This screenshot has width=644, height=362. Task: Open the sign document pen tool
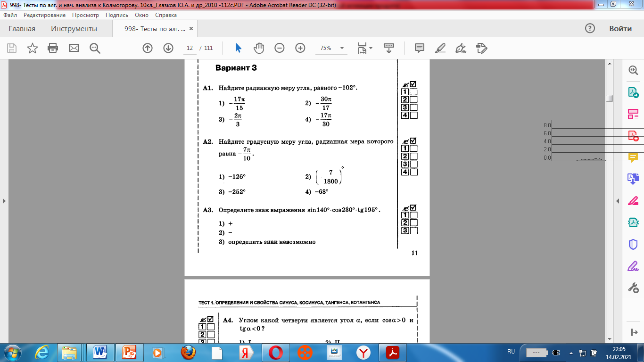point(461,48)
